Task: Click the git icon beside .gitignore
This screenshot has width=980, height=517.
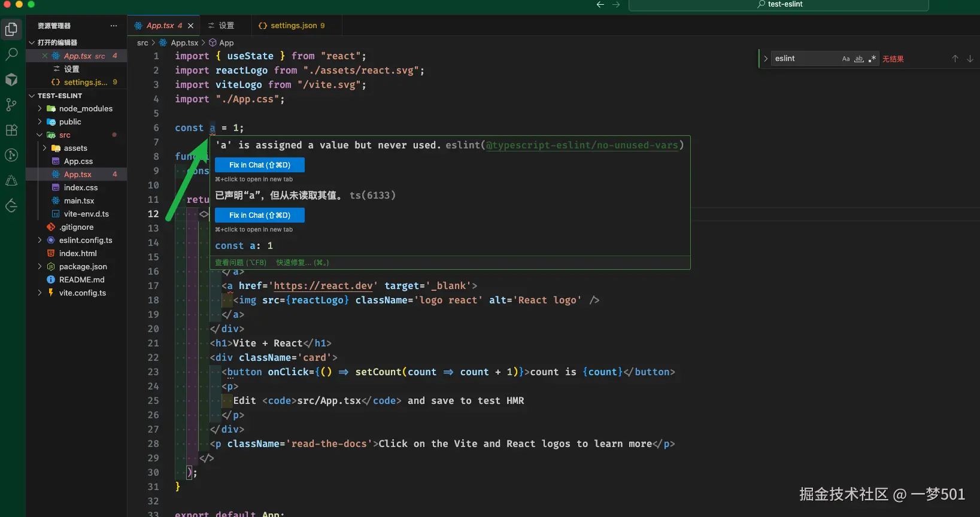Action: click(x=51, y=227)
